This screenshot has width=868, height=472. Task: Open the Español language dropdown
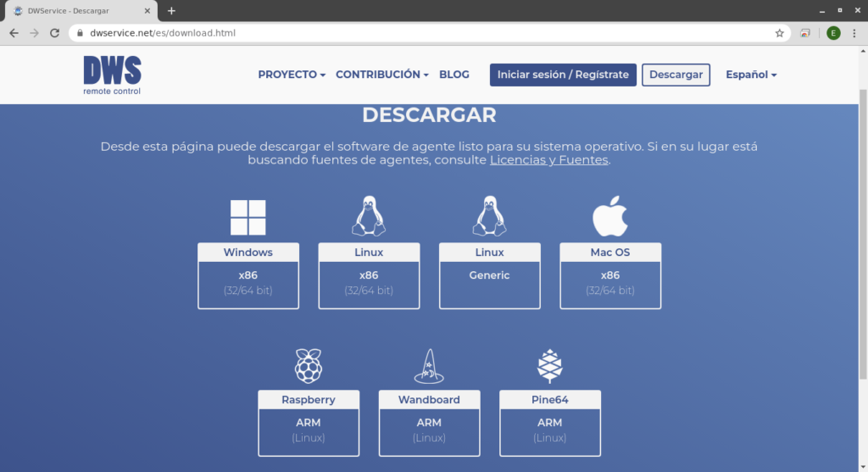coord(751,75)
